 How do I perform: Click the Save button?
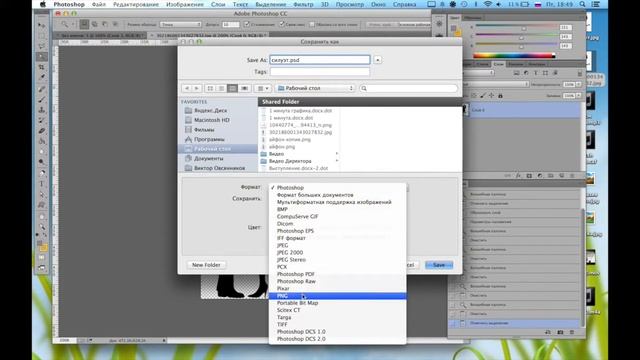coord(439,265)
